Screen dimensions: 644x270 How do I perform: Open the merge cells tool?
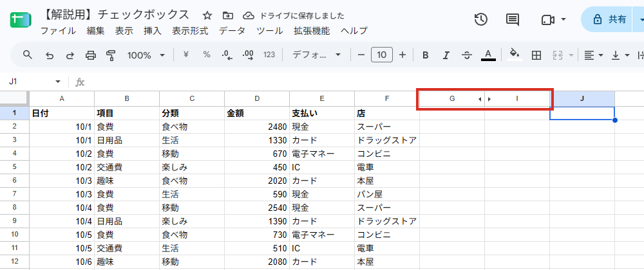(557, 55)
